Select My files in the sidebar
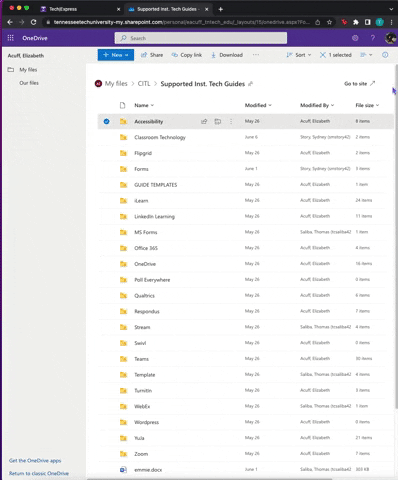The width and height of the screenshot is (398, 480). coord(28,70)
